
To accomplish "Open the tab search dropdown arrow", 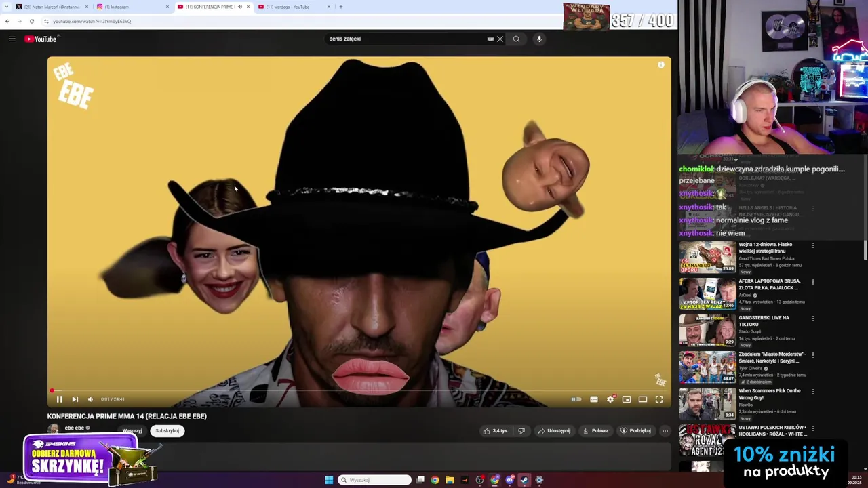I will (5, 7).
